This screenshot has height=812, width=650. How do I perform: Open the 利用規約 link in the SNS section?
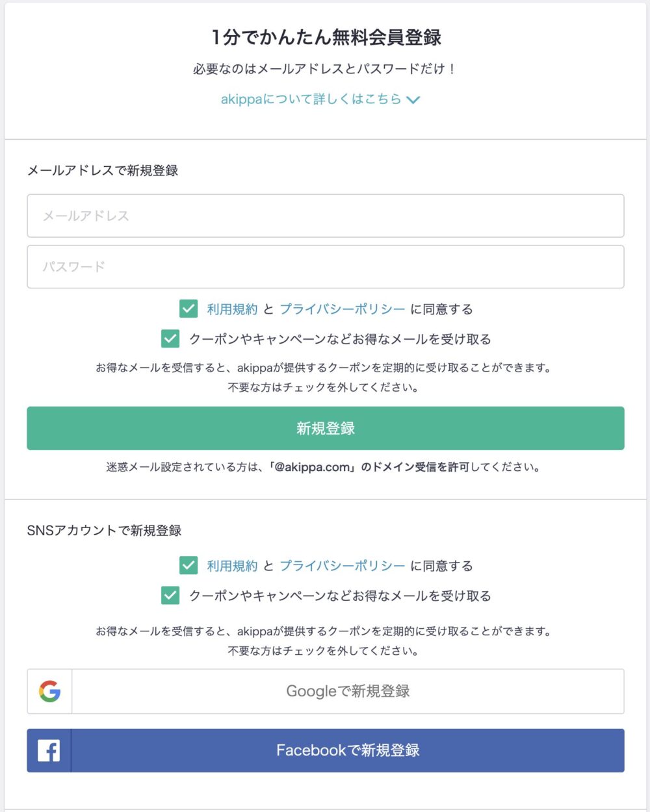[x=230, y=566]
